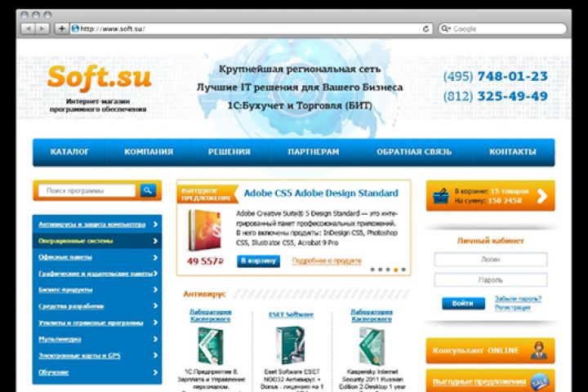588x392 pixels.
Task: Expand arrow next to Средства разработки
Action: [x=155, y=306]
